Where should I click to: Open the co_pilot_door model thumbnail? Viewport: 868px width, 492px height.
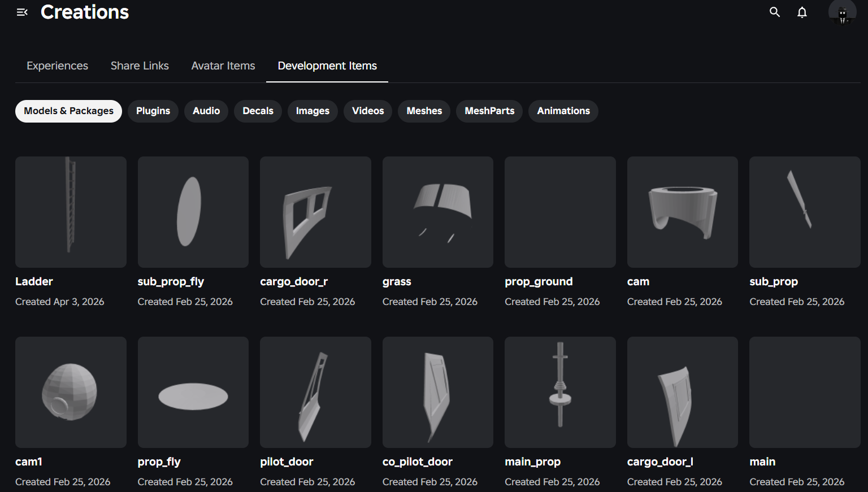(438, 392)
